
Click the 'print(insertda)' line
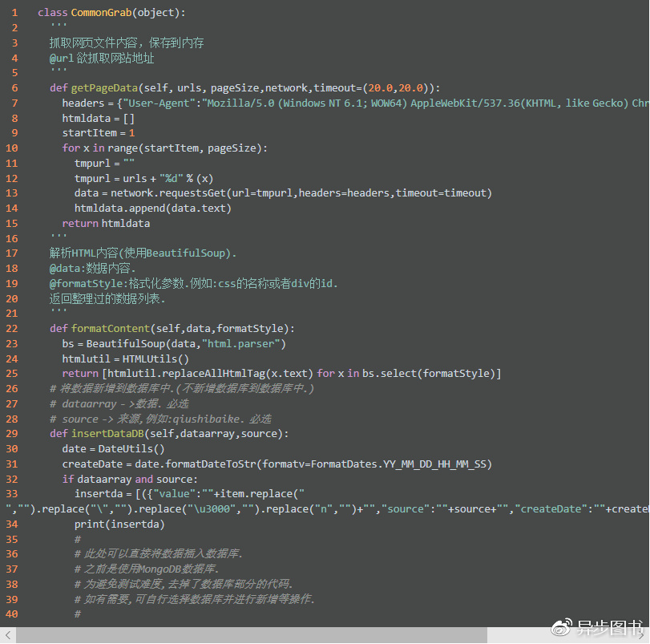pyautogui.click(x=119, y=525)
